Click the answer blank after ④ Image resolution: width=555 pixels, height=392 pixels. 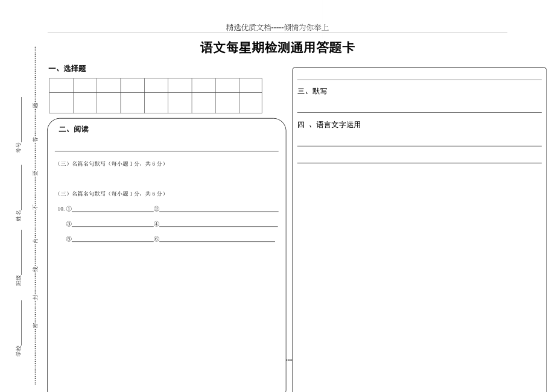click(x=218, y=224)
